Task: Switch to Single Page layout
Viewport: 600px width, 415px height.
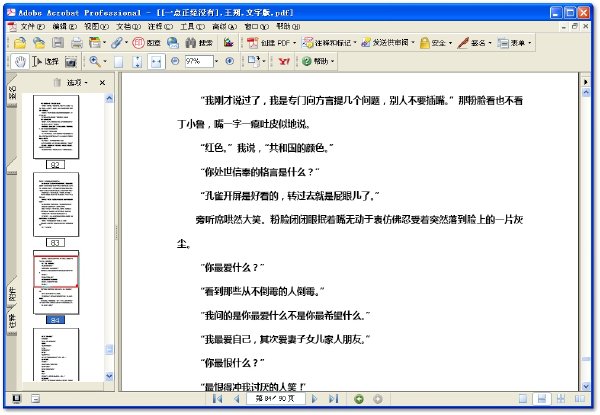Action: [523, 399]
